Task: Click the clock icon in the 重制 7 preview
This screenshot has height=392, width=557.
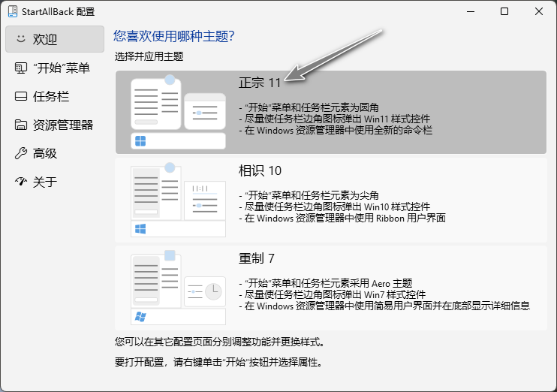Action: click(213, 292)
